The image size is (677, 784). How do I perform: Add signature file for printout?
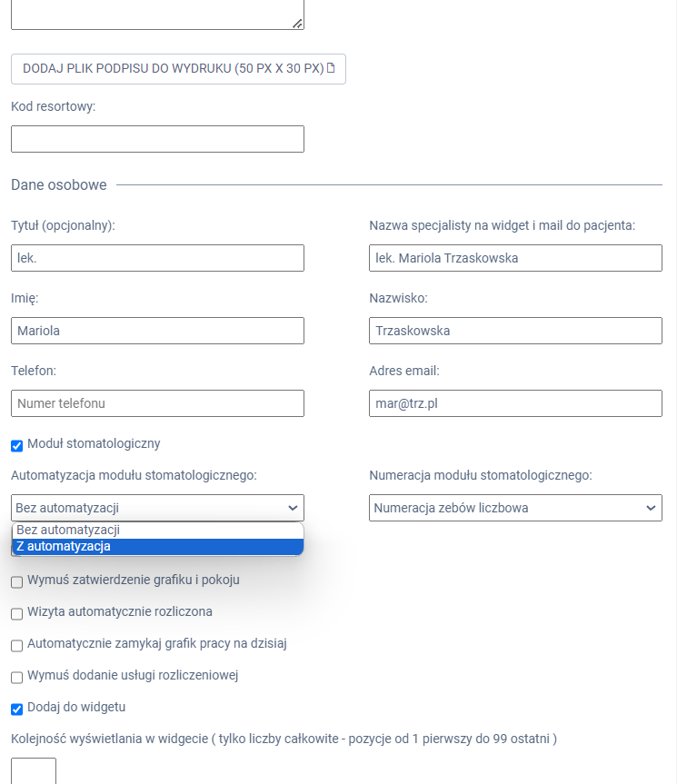[178, 69]
